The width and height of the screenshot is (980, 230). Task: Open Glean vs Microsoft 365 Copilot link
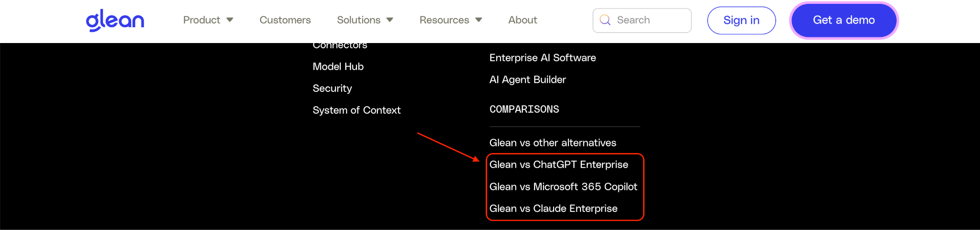563,186
